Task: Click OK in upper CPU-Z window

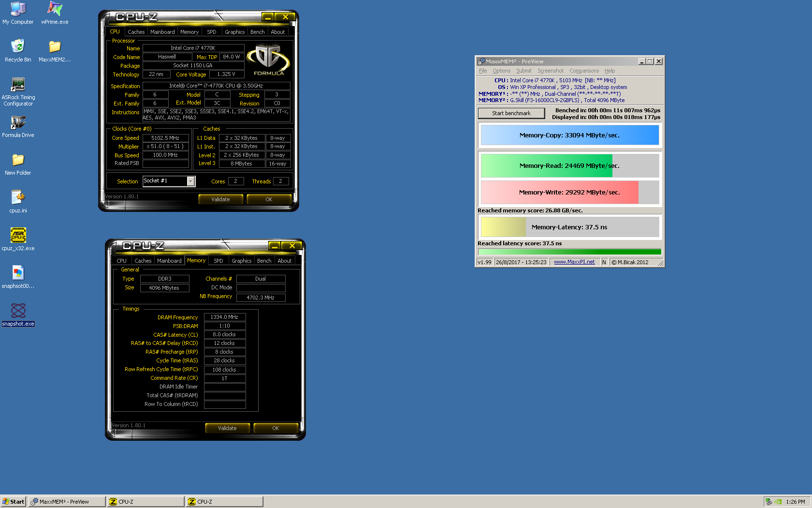Action: pos(269,199)
